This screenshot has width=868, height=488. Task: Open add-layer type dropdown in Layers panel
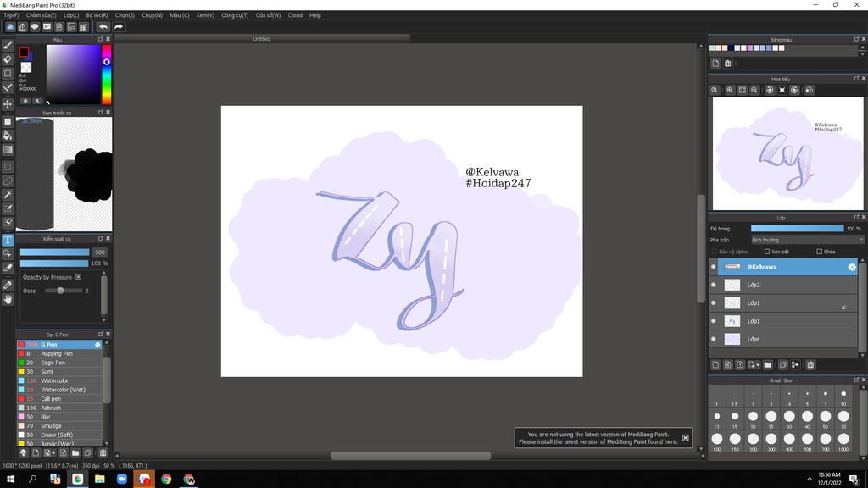[x=758, y=364]
